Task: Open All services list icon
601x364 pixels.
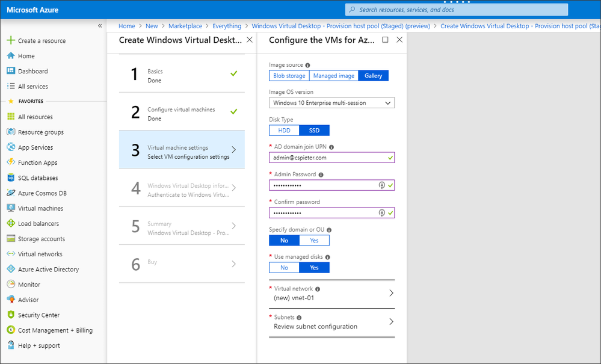Action: pyautogui.click(x=11, y=86)
